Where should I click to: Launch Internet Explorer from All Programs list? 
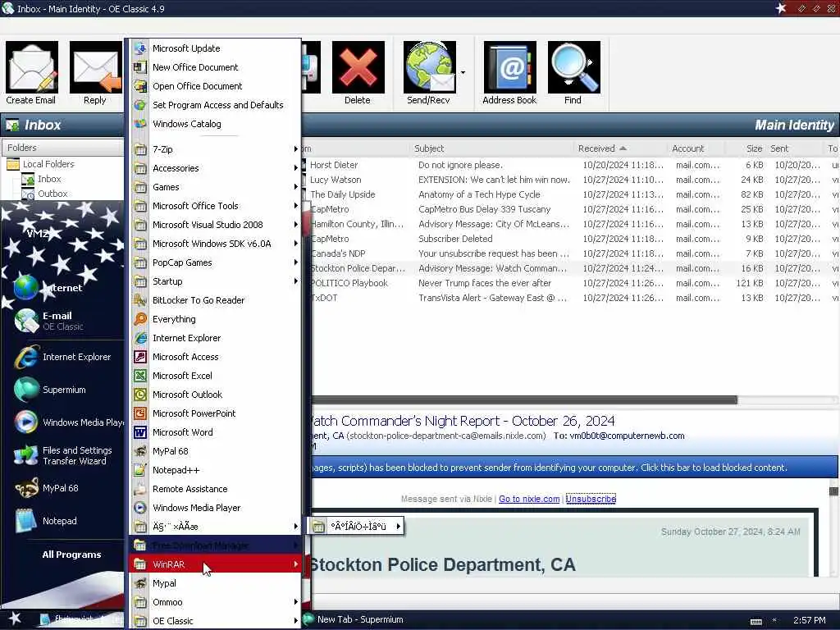tap(216, 338)
